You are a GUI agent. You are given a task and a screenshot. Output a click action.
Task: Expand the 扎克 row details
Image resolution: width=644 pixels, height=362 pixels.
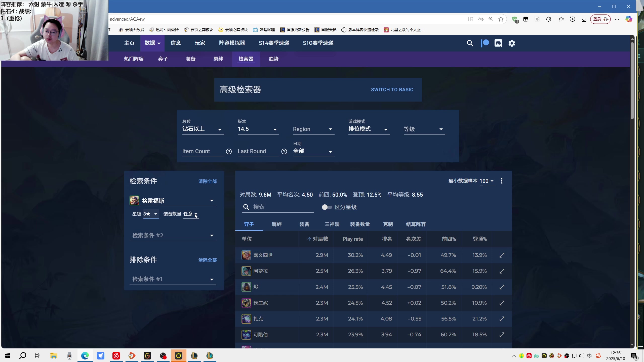[502, 319]
